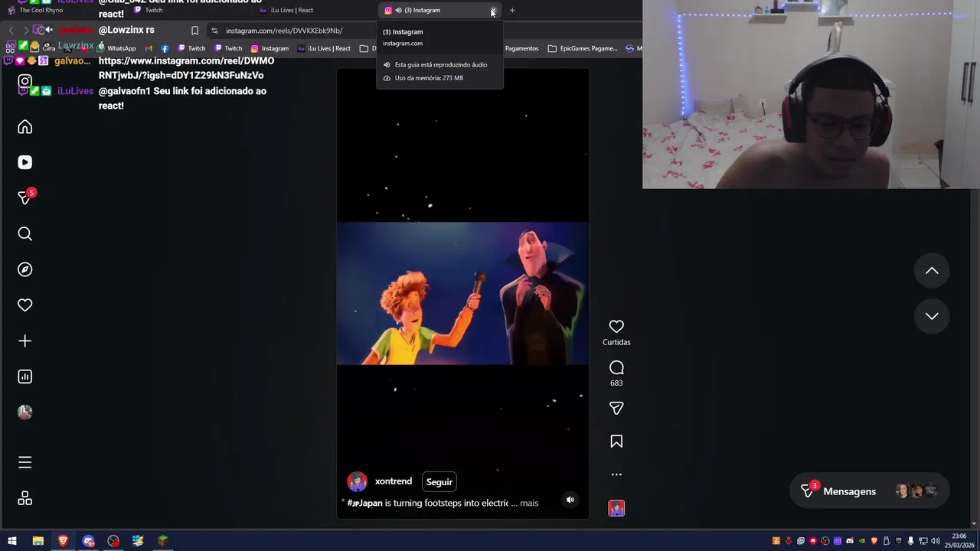Open the Minecraft taskbar icon

[163, 541]
